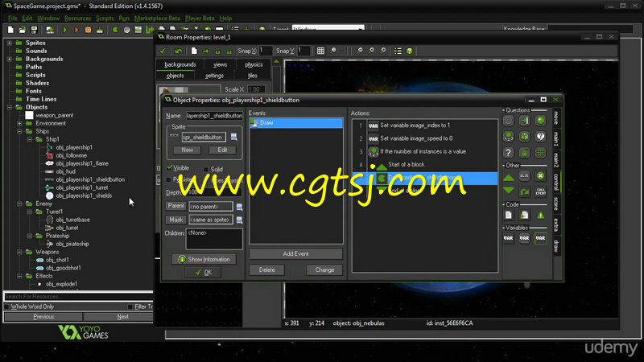The image size is (644, 362).
Task: Run the game with the green play arrow
Action: click(x=64, y=30)
